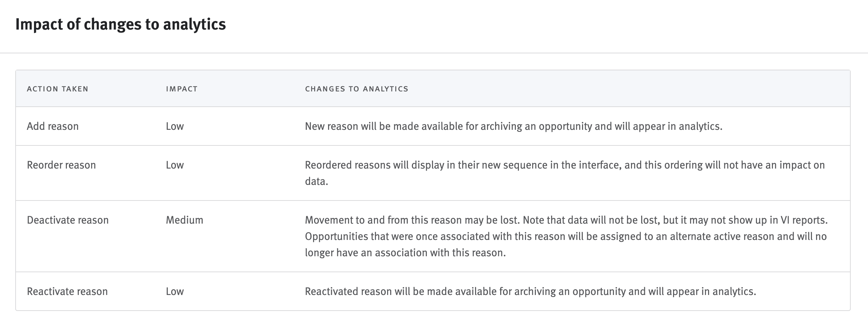Click the 'Action Taken' column header
Viewport: 868px width, 331px height.
point(57,89)
